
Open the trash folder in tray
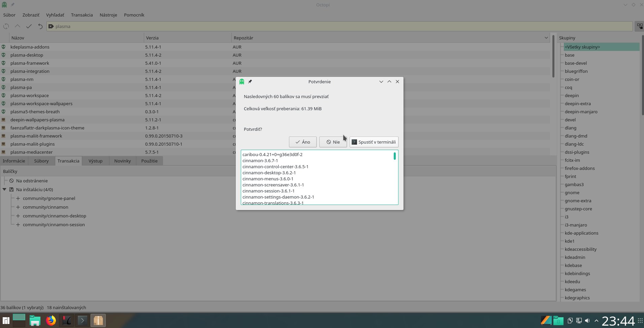pyautogui.click(x=558, y=321)
